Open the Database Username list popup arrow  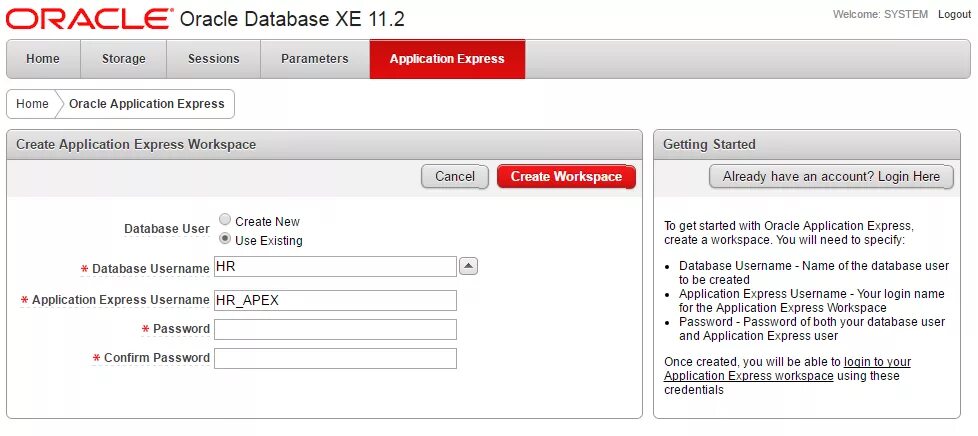coord(468,266)
